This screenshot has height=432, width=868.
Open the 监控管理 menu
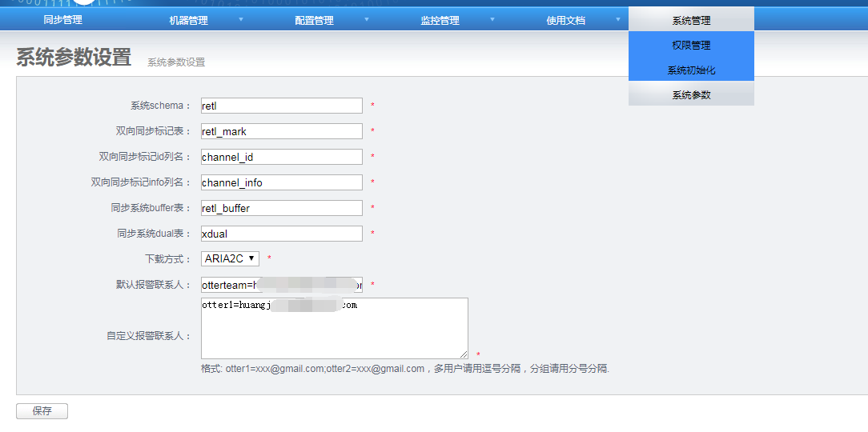(x=440, y=21)
